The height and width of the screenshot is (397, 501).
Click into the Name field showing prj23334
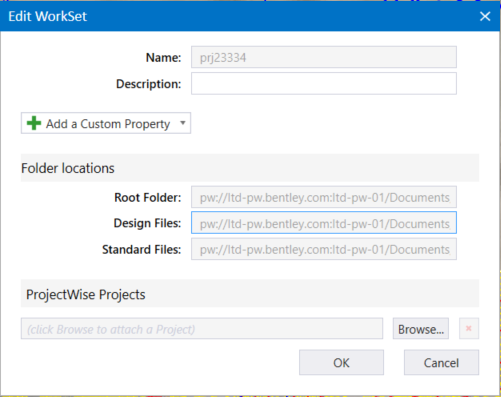click(324, 57)
